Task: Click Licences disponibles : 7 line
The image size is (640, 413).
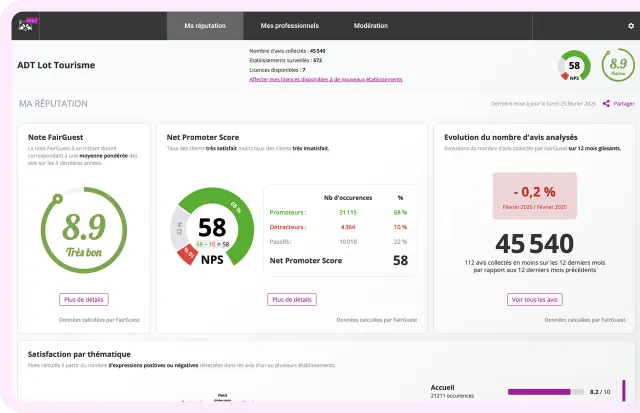Action: [x=277, y=70]
